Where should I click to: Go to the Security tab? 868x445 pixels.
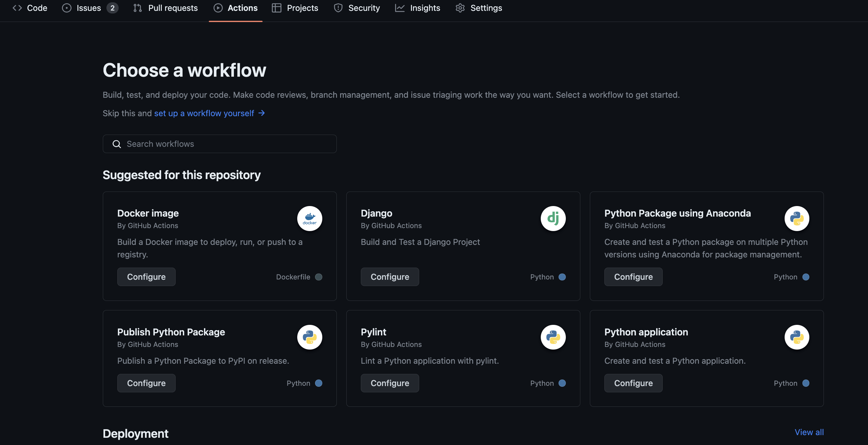[357, 8]
